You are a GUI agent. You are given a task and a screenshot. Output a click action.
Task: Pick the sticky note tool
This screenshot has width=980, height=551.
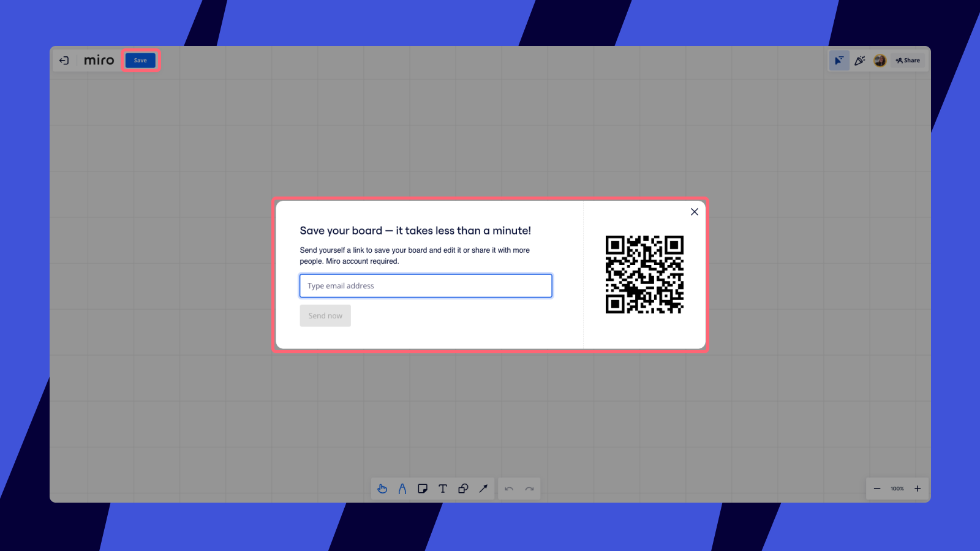click(423, 489)
